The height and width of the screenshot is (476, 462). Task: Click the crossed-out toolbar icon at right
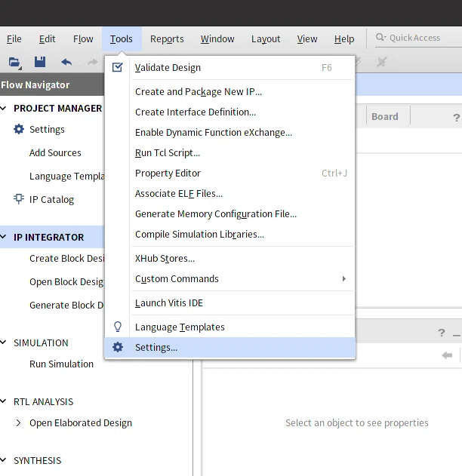tap(381, 62)
